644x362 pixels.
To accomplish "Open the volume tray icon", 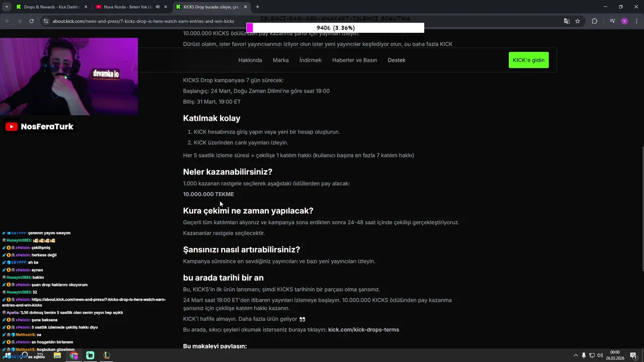I will (600, 355).
